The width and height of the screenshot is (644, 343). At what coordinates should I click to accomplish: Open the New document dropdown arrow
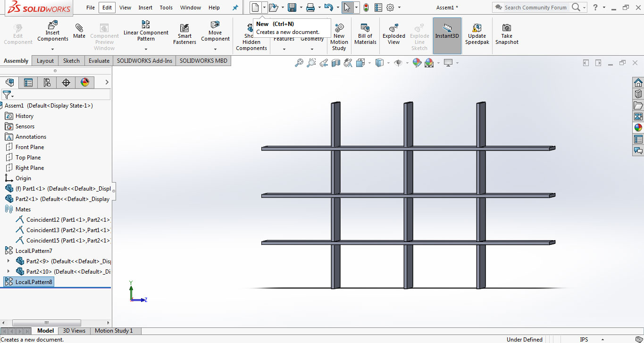pyautogui.click(x=264, y=8)
